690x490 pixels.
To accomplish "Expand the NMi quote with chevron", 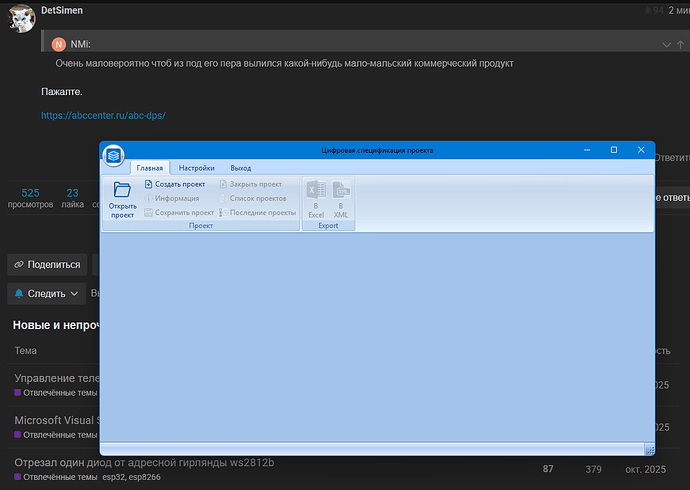I will [x=666, y=45].
